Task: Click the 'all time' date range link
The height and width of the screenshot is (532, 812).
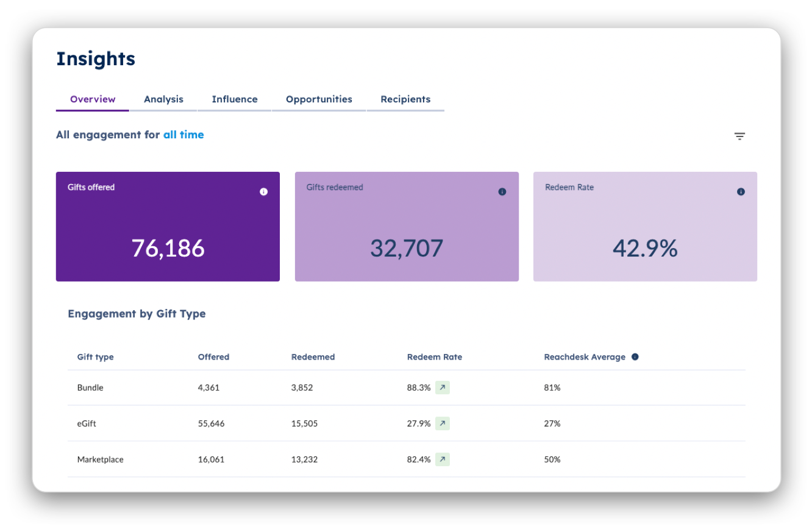Action: 183,135
